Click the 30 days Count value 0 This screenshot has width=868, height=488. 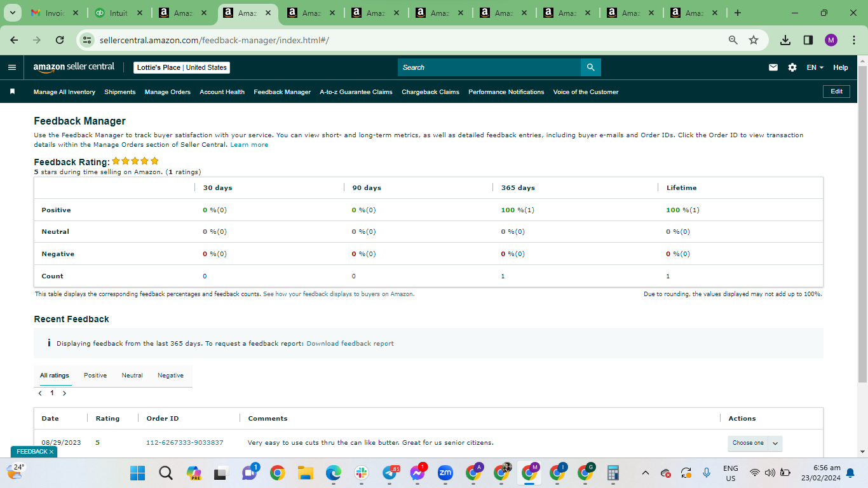click(x=205, y=276)
